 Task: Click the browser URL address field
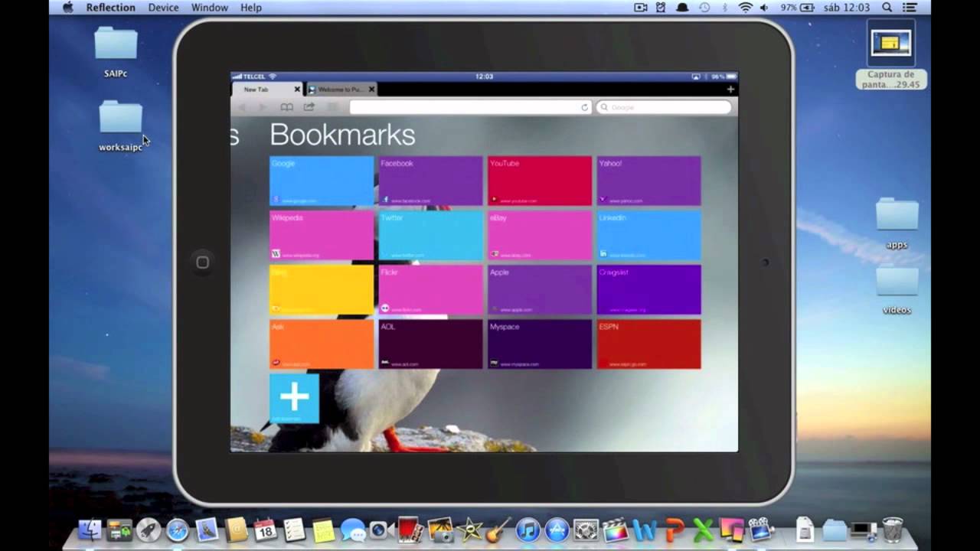point(470,108)
